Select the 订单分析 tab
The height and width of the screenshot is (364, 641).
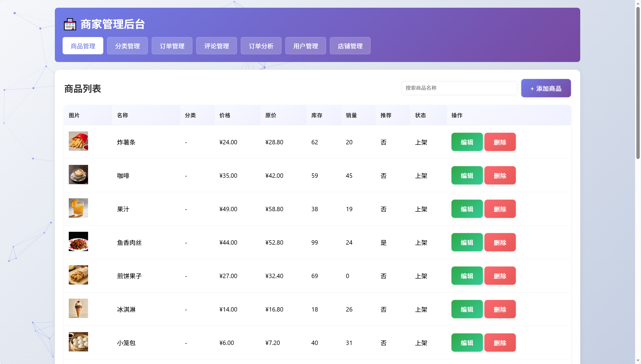coord(261,46)
